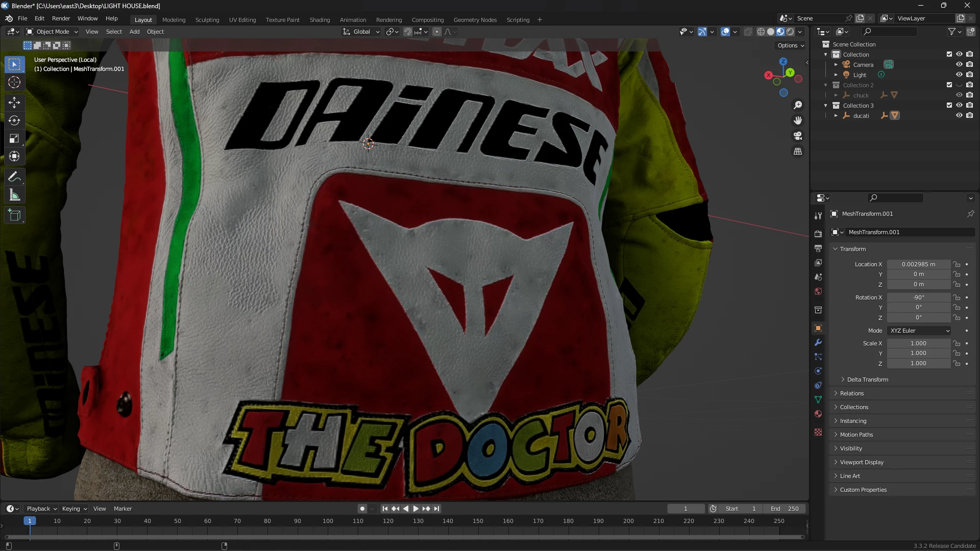This screenshot has height=551, width=980.
Task: Activate the Annotate pencil tool
Action: click(14, 177)
